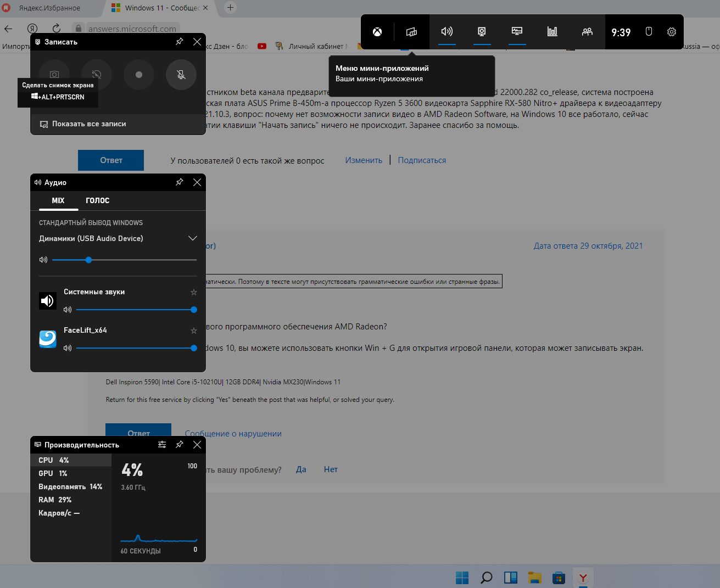The height and width of the screenshot is (588, 720).
Task: Start recording with the round record button
Action: point(139,75)
